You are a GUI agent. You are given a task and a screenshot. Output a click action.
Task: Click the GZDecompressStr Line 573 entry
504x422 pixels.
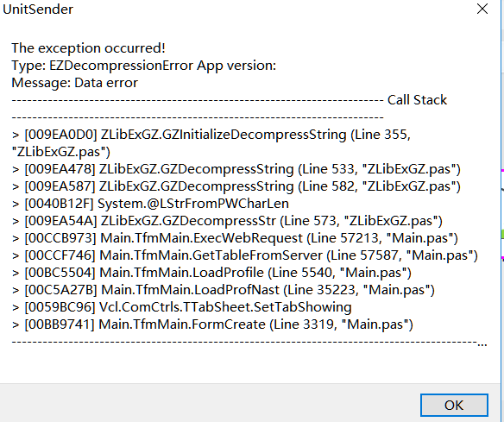(227, 221)
